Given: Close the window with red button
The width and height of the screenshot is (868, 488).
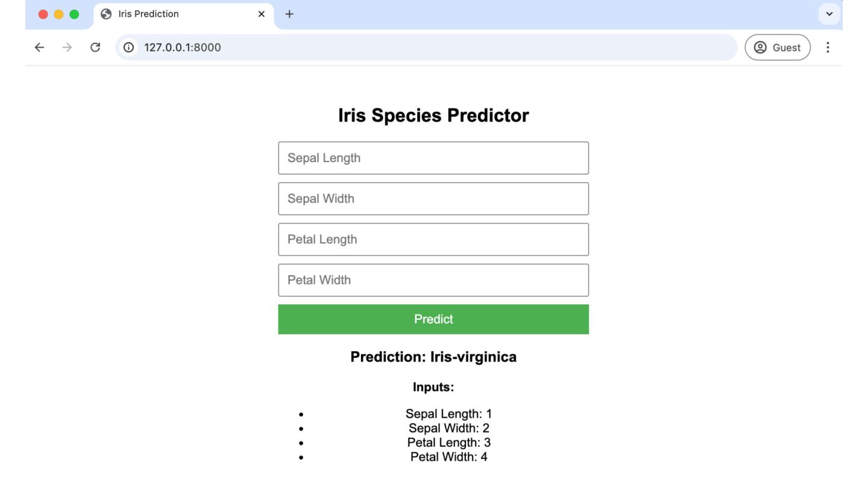Looking at the screenshot, I should [43, 14].
